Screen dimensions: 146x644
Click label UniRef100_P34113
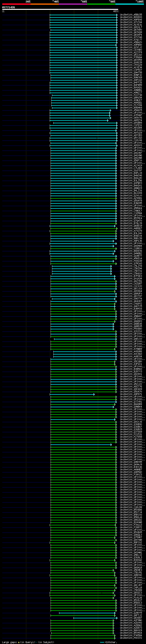point(131,525)
